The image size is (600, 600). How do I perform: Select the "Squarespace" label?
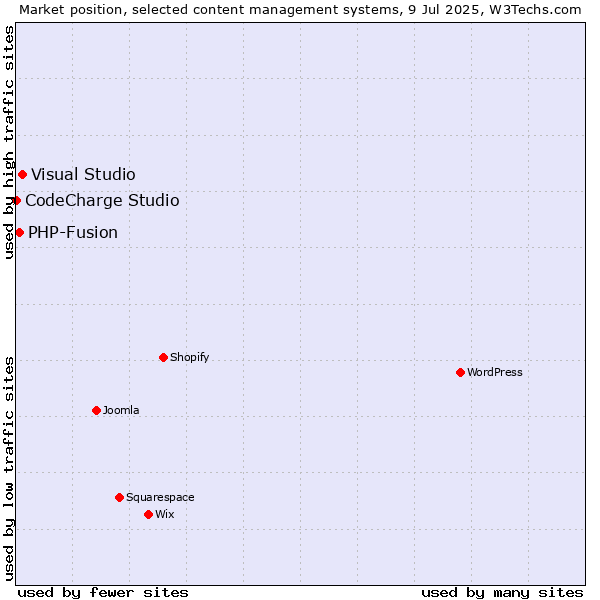point(160,497)
